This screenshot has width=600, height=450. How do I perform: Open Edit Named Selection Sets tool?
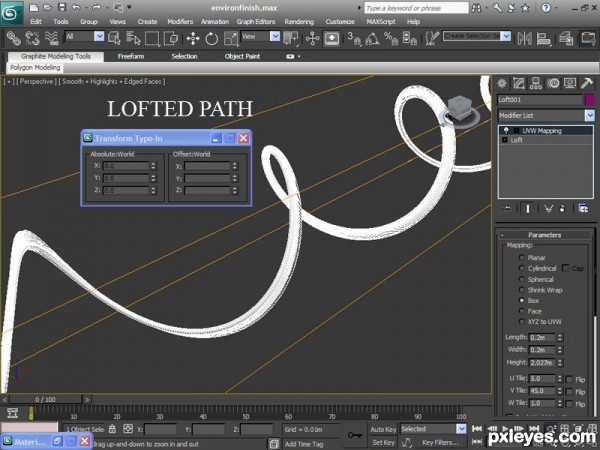click(x=432, y=38)
